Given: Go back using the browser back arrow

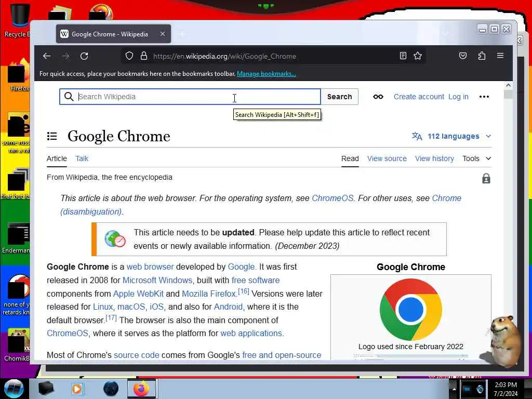Looking at the screenshot, I should pos(47,56).
